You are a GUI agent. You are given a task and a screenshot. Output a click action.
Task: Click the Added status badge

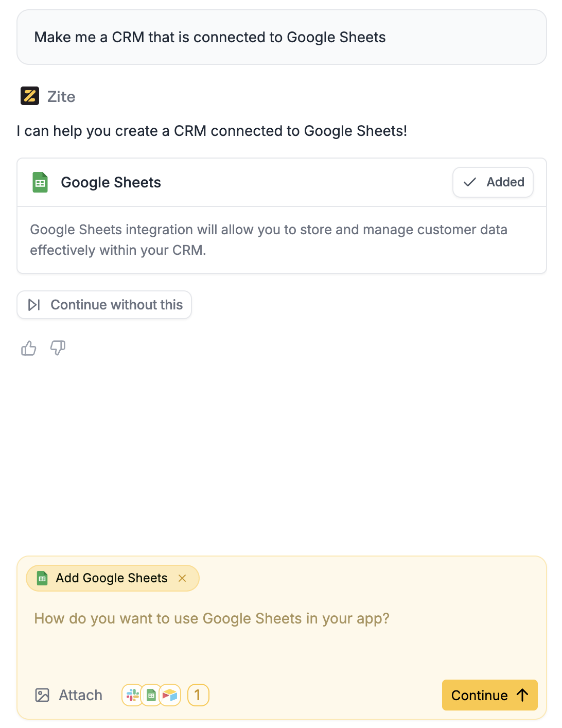(x=493, y=182)
